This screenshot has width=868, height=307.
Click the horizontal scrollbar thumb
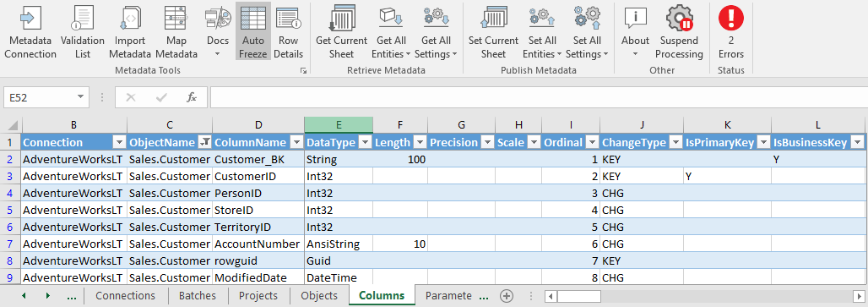pos(578,296)
